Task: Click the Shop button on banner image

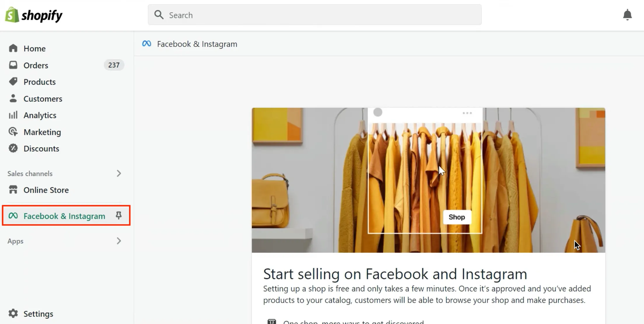Action: 457,217
